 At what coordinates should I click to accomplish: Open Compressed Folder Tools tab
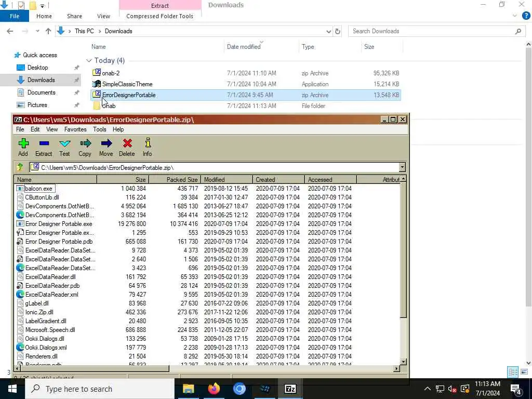pos(160,16)
